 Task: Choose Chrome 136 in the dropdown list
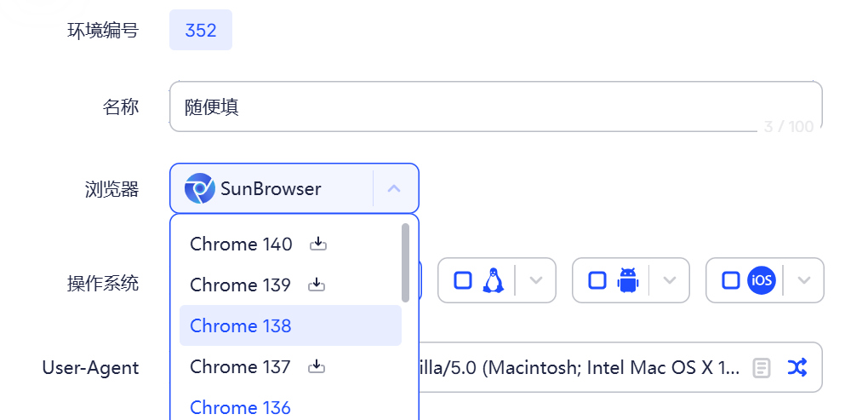click(x=241, y=407)
